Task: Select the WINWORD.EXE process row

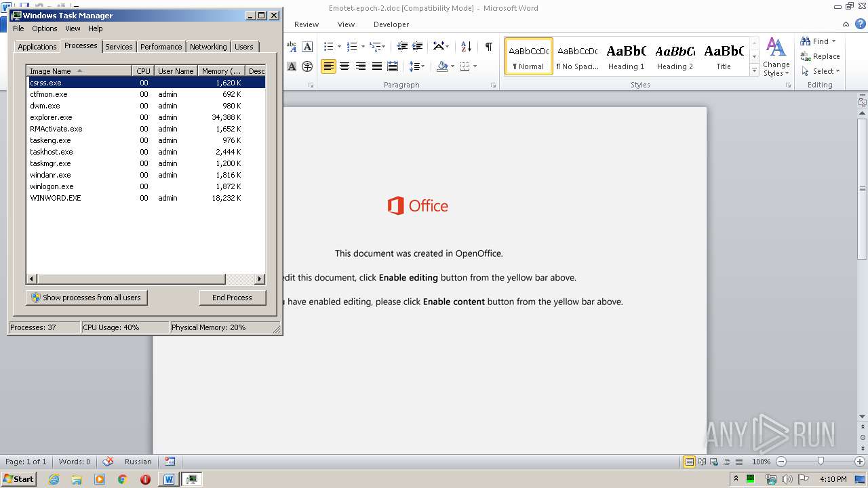Action: point(146,198)
